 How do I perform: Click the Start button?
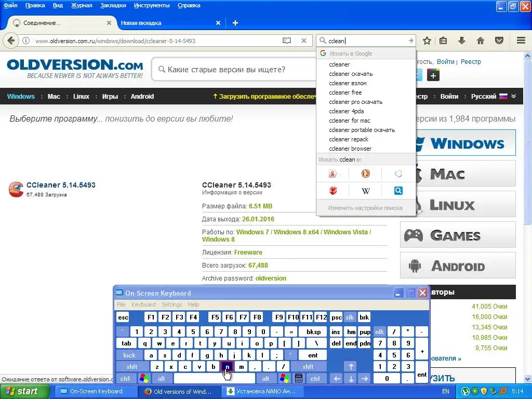(24, 391)
